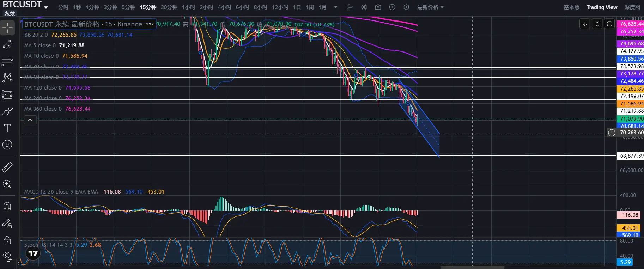Image resolution: width=644 pixels, height=269 pixels.
Task: Switch to 4小时 interval
Action: click(x=225, y=7)
